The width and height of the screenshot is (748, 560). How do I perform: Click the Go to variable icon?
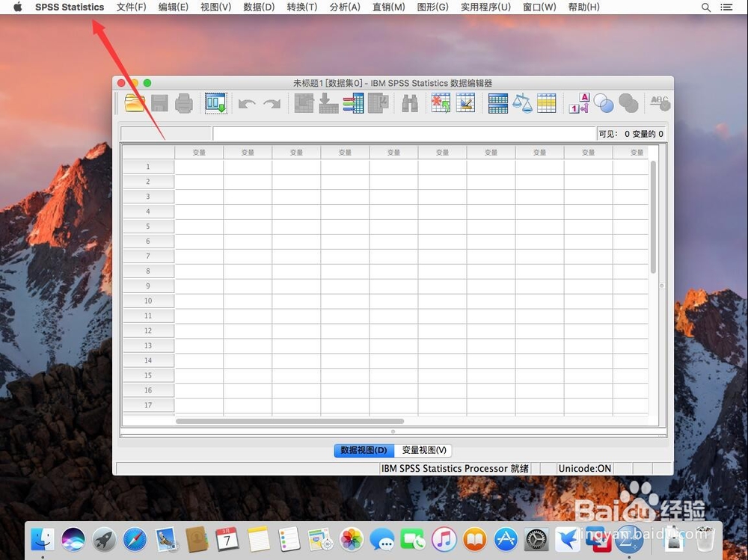point(328,103)
